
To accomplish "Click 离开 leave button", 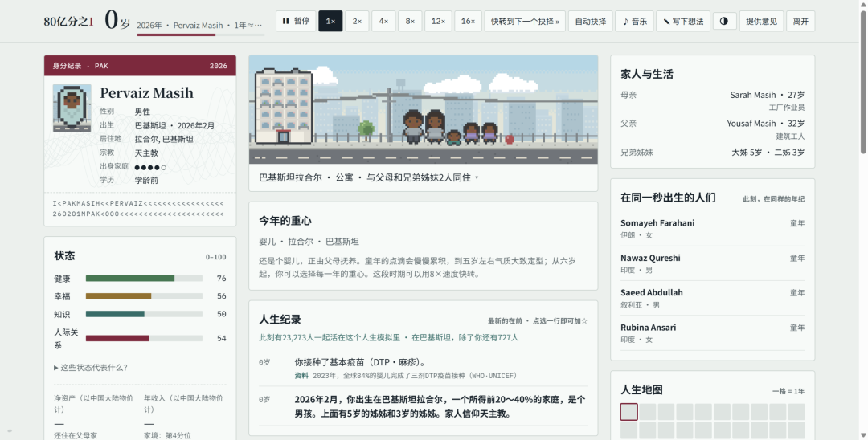I will (800, 21).
